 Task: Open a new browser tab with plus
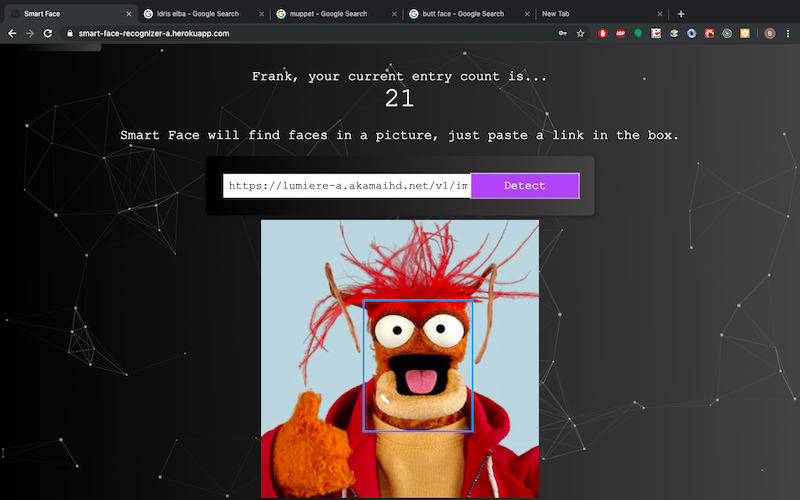681,14
